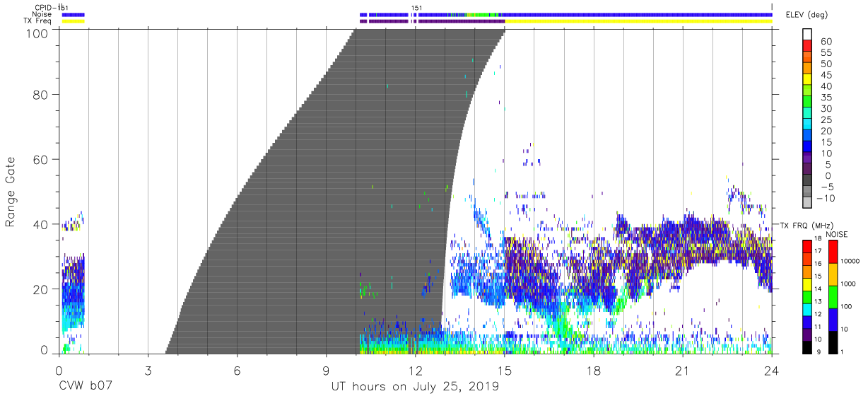Click the yellow TX Freq bar after hour 15

point(638,21)
